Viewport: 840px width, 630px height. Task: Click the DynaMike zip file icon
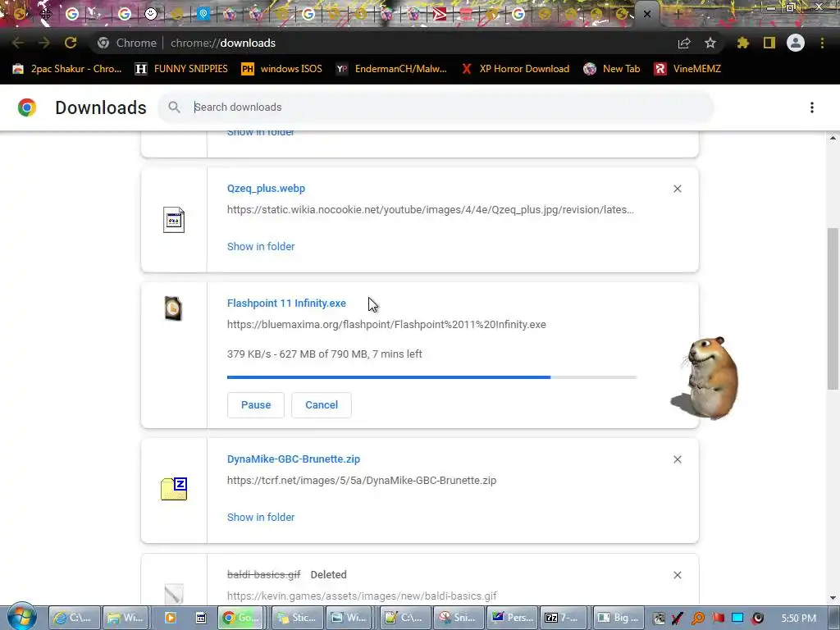click(x=174, y=489)
